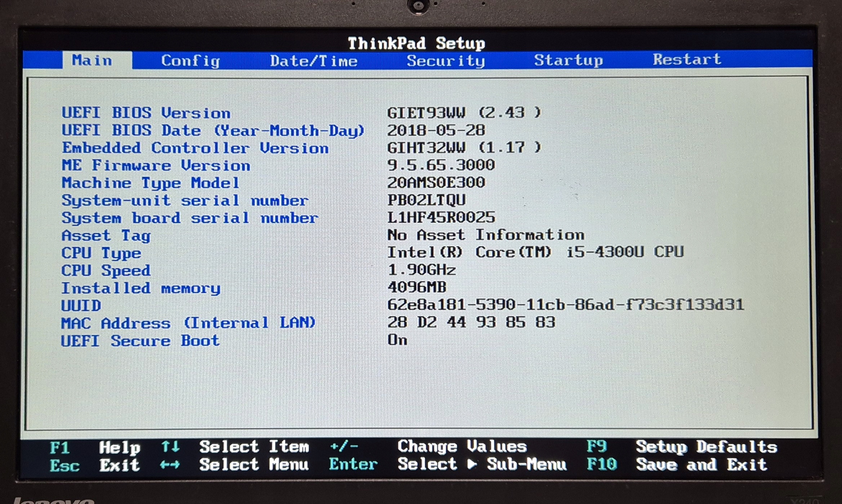842x504 pixels.
Task: Click the Select Menu legend text
Action: (x=254, y=464)
